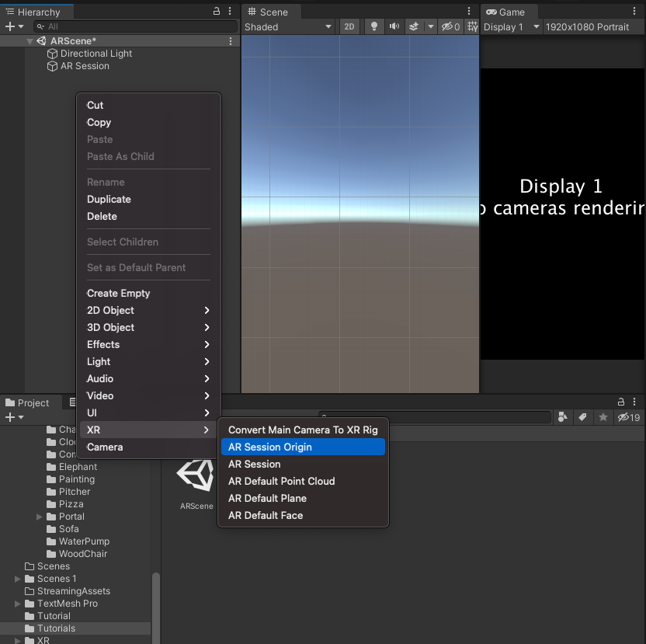Choose Copy from the context menu
The width and height of the screenshot is (646, 644).
tap(149, 123)
